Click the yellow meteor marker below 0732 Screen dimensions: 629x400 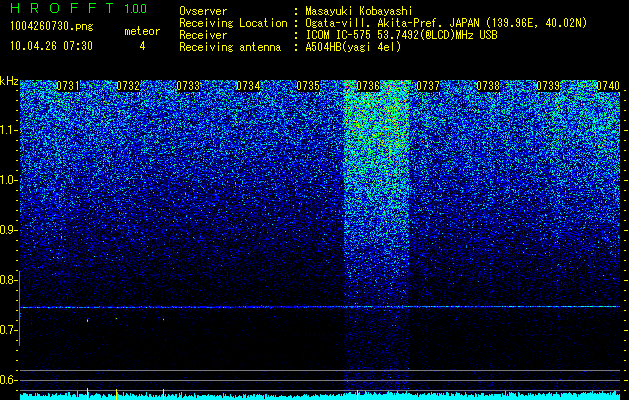coord(116,394)
